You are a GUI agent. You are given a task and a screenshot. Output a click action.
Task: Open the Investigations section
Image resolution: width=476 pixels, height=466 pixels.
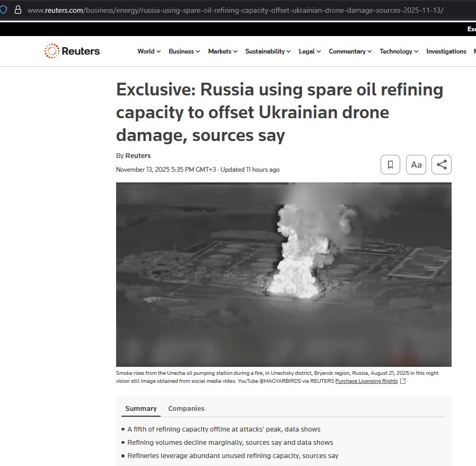coord(446,51)
